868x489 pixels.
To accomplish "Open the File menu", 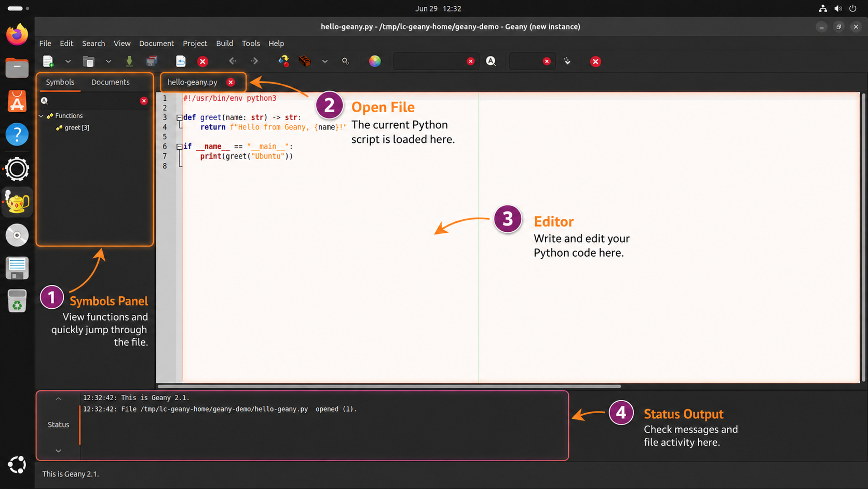I will (x=45, y=43).
